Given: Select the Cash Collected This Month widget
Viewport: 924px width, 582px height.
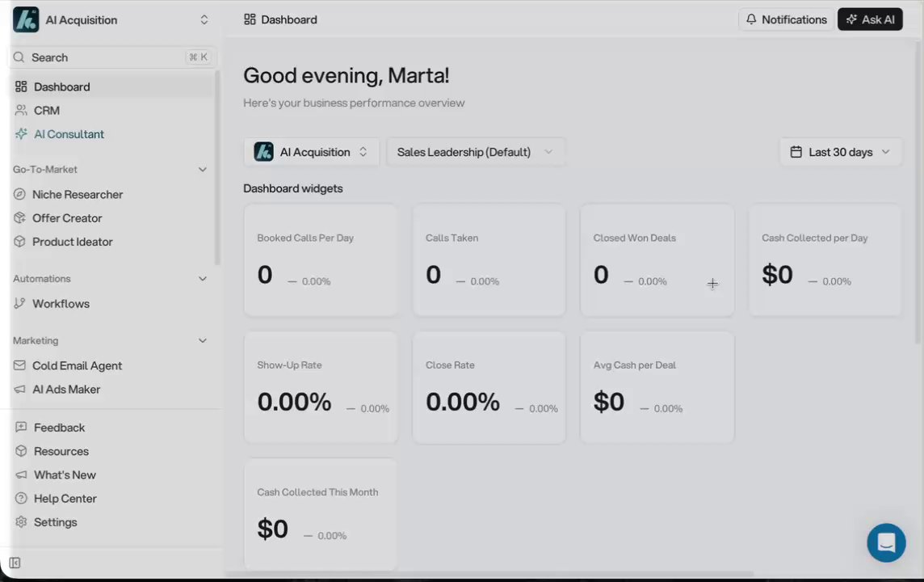Looking at the screenshot, I should tap(321, 514).
